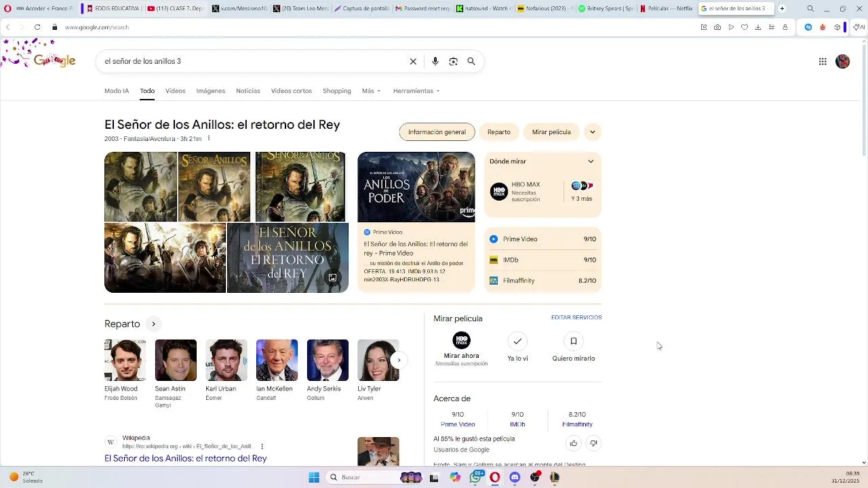Select the 'Reparto' chip button
Screen dimensions: 868x488
click(498, 132)
